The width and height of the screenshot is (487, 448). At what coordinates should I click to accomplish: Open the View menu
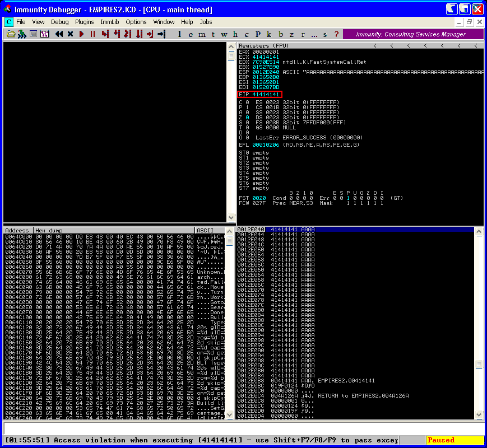pyautogui.click(x=38, y=22)
